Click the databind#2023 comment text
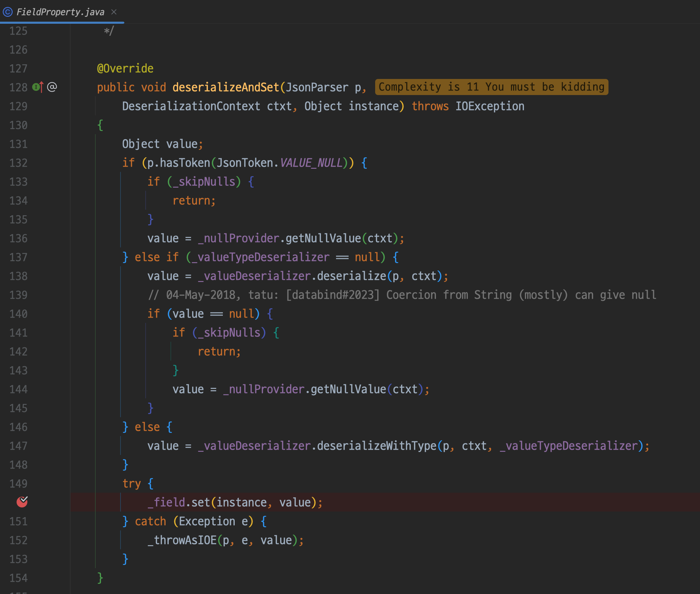This screenshot has width=700, height=594. click(333, 295)
